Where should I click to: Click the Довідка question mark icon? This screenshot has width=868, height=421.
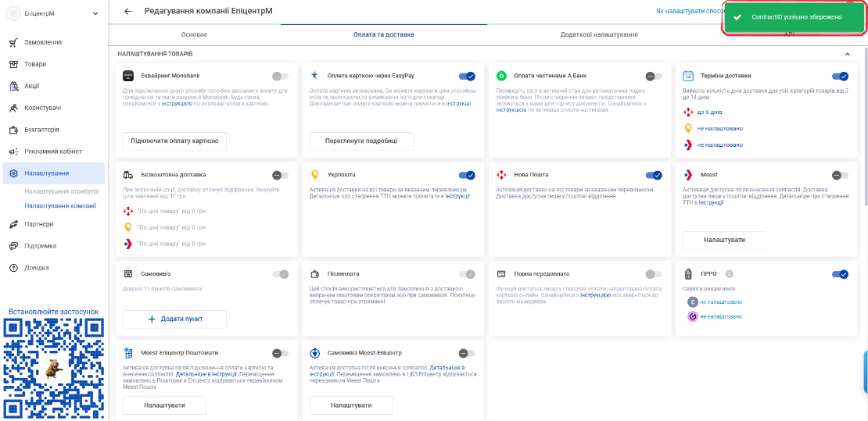click(x=14, y=268)
